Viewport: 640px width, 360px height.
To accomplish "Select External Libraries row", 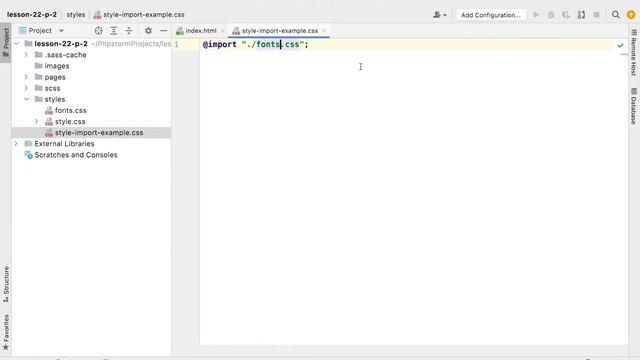I will 91,144.
